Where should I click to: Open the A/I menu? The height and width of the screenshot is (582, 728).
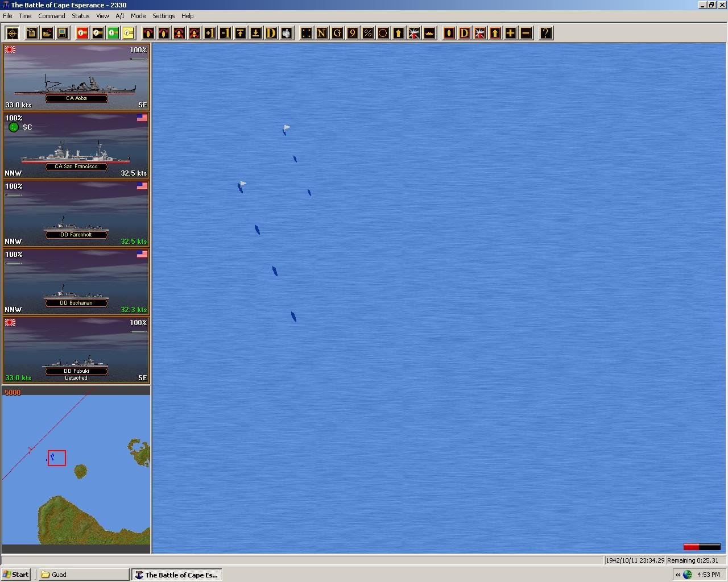[x=119, y=16]
